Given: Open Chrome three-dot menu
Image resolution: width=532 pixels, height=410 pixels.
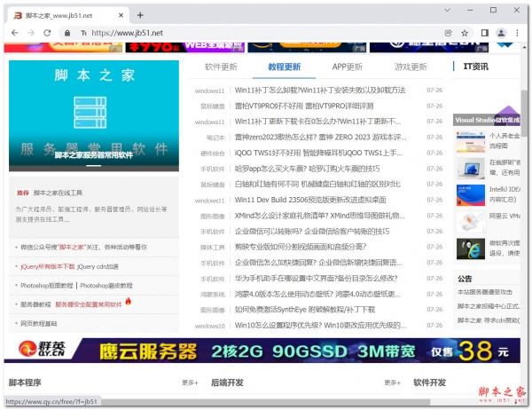Looking at the screenshot, I should click(517, 33).
